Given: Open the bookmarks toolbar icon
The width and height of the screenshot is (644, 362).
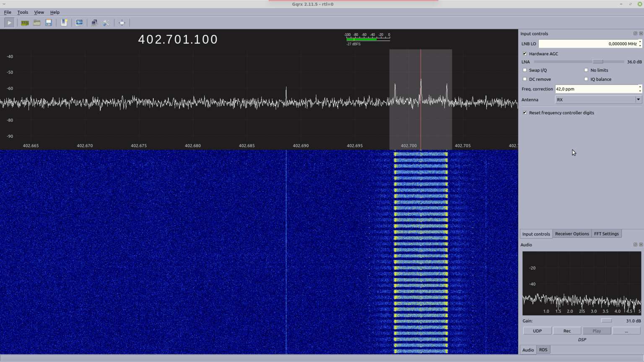Looking at the screenshot, I should coord(64,23).
